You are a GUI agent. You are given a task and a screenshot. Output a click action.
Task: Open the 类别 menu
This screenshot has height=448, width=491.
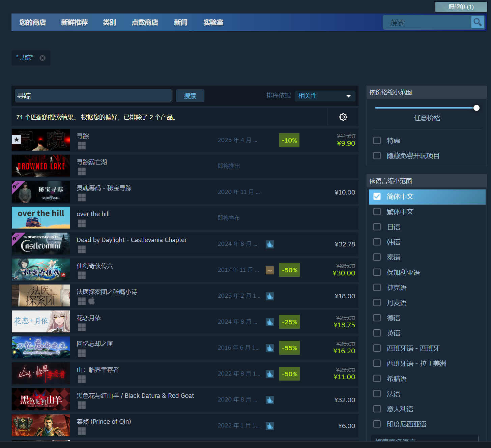pyautogui.click(x=109, y=22)
